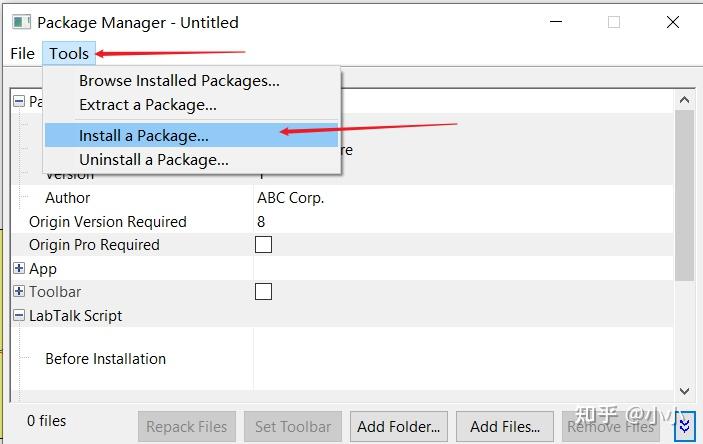Image resolution: width=703 pixels, height=444 pixels.
Task: Open the File menu
Action: 22,53
